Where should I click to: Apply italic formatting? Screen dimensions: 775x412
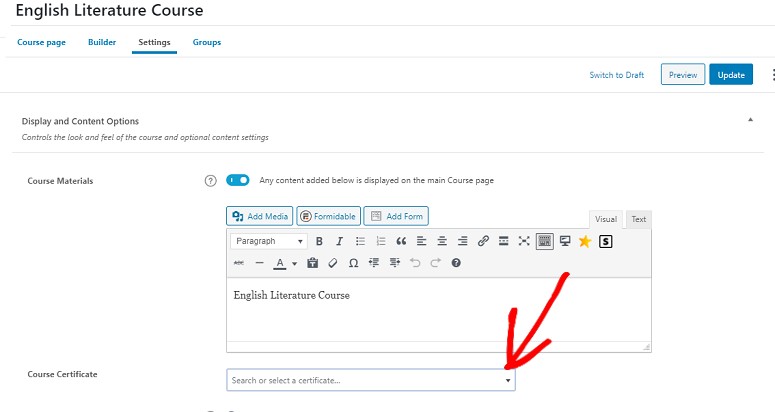[x=340, y=241]
